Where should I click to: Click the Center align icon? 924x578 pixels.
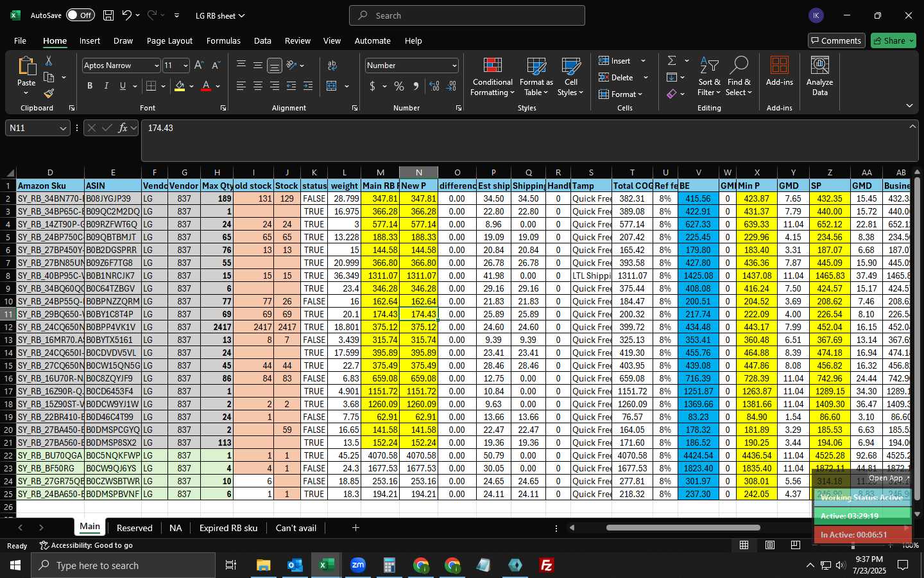click(258, 86)
